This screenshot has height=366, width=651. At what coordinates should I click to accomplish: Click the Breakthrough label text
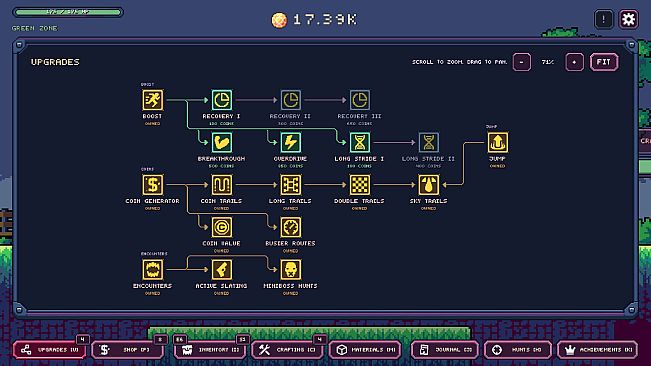click(221, 159)
